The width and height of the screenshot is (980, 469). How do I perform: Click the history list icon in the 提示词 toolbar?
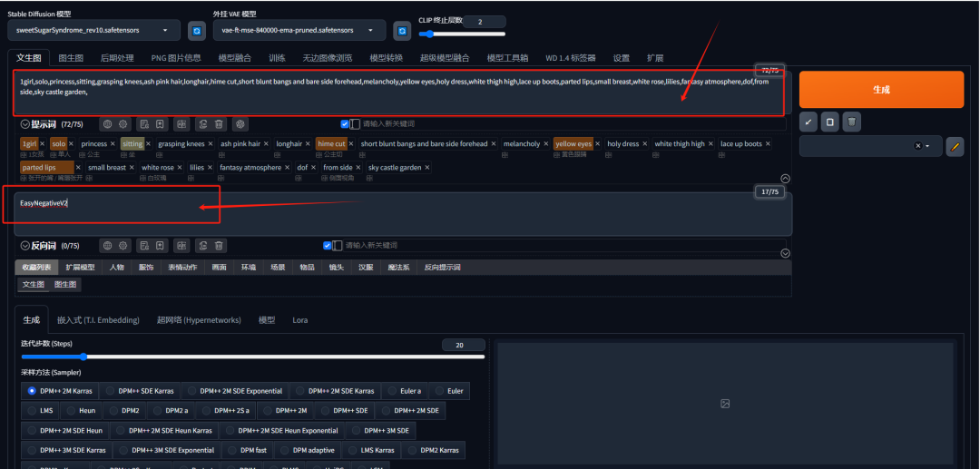pos(144,123)
